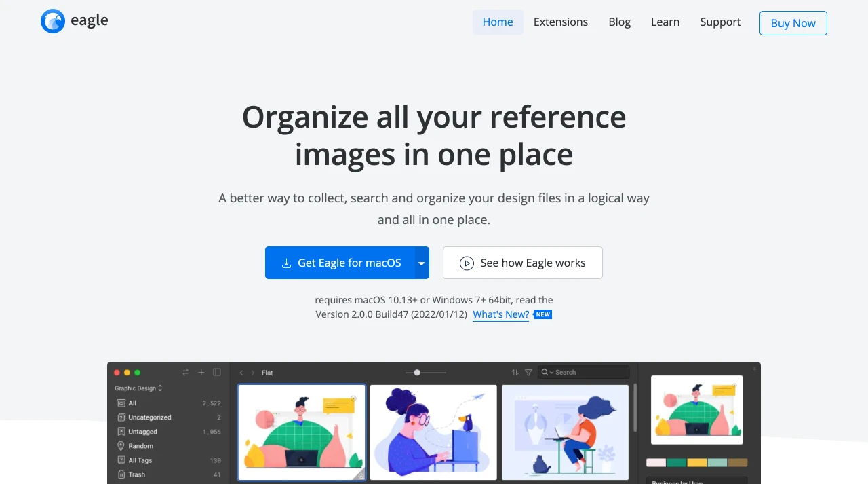This screenshot has width=868, height=484.
Task: Open a new folder with the plus icon
Action: point(201,372)
